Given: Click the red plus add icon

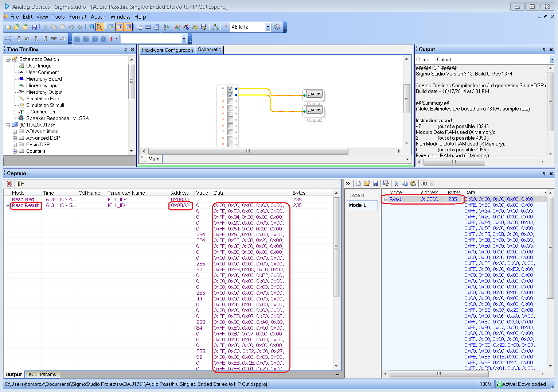Looking at the screenshot, I should [112, 39].
